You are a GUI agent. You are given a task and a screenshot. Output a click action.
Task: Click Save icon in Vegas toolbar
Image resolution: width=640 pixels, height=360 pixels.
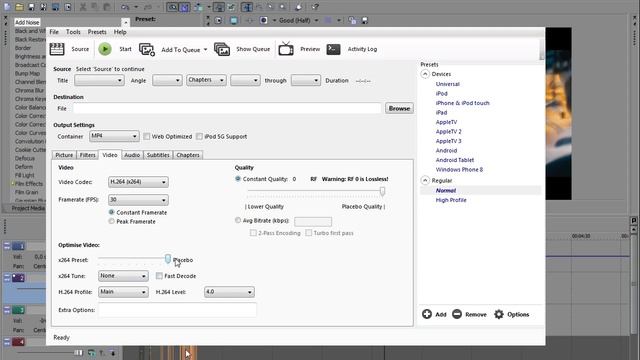(31, 7)
